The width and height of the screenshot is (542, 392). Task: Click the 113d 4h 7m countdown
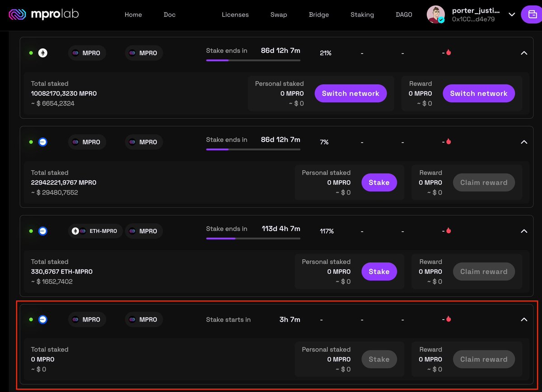(x=281, y=229)
